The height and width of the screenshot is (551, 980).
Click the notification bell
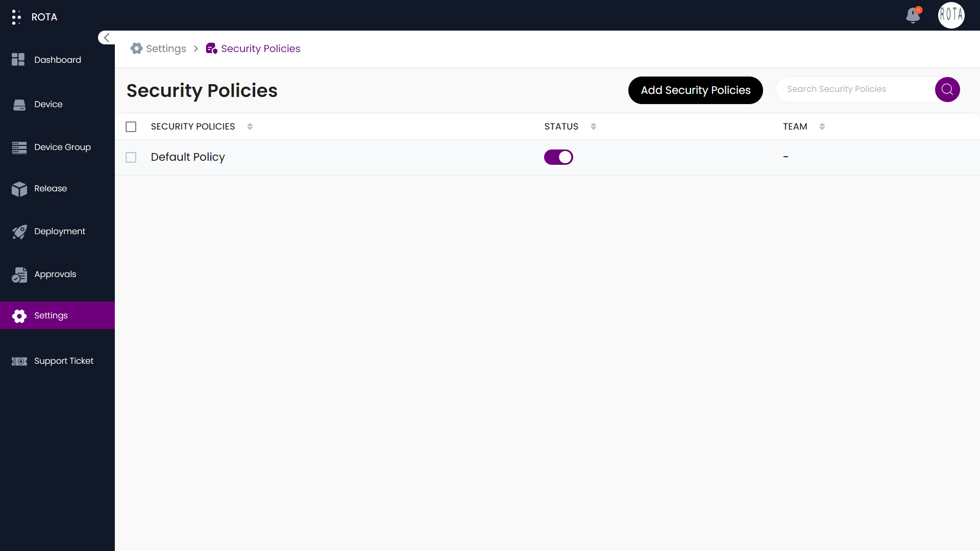tap(913, 16)
